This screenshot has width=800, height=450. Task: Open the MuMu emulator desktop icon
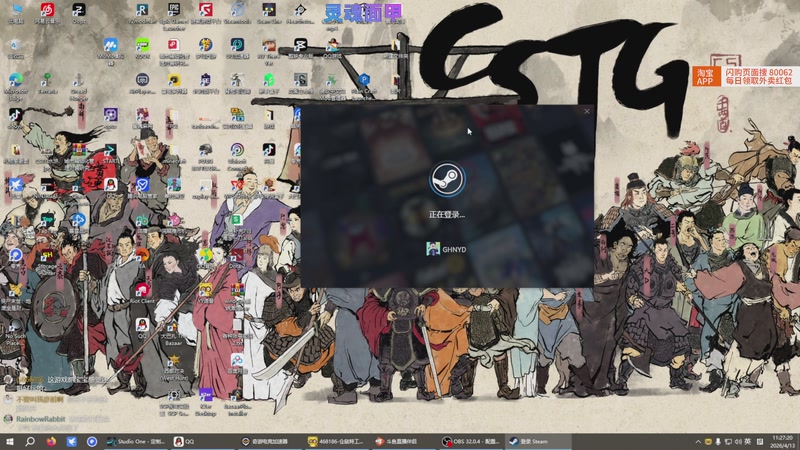tap(110, 50)
